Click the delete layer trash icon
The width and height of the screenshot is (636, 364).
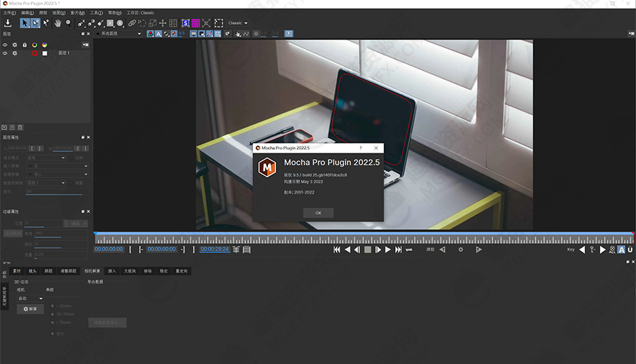click(20, 127)
